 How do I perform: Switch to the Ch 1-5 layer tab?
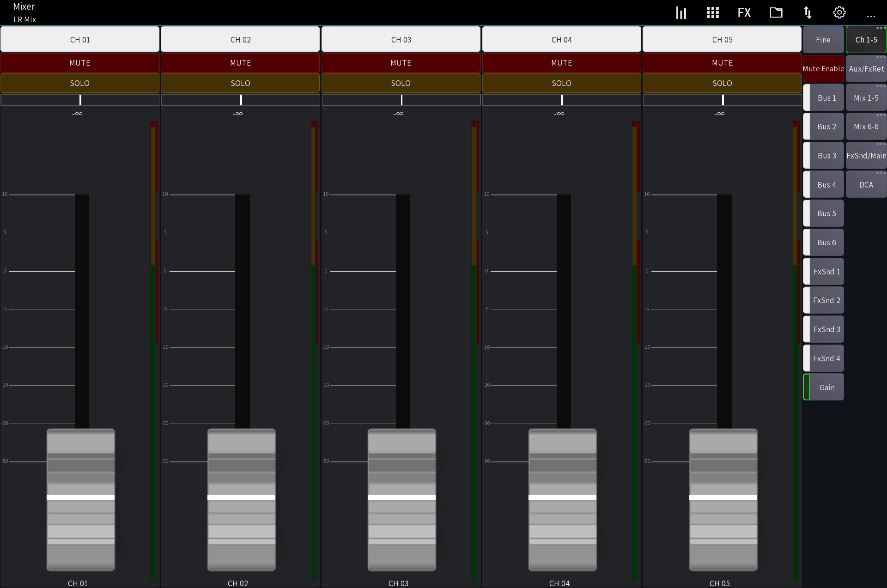tap(866, 40)
